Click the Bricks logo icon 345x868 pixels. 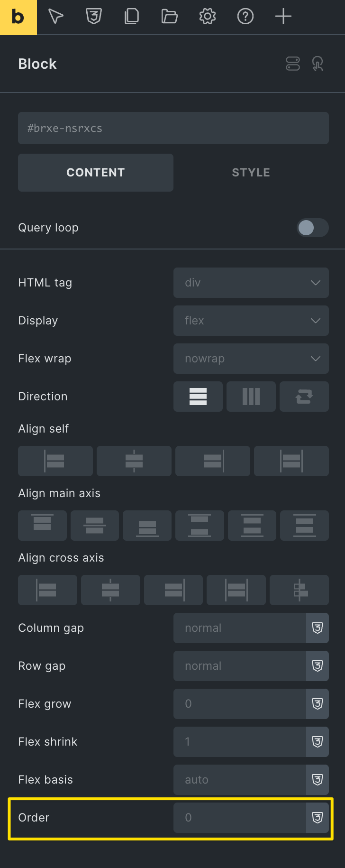click(18, 17)
